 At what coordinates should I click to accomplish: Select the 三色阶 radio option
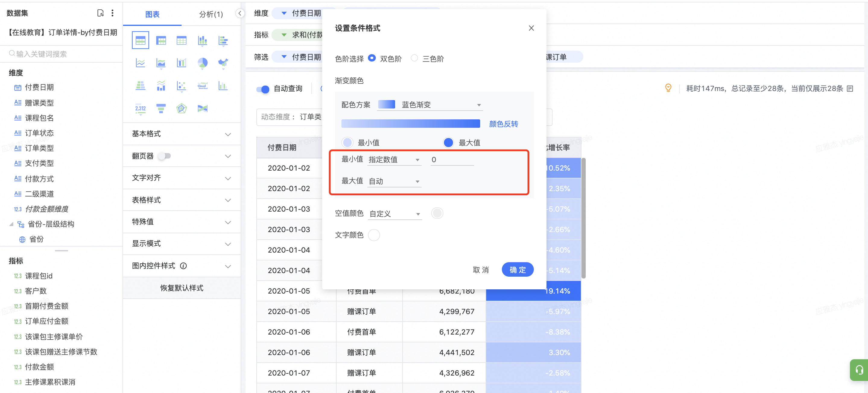[x=414, y=58]
